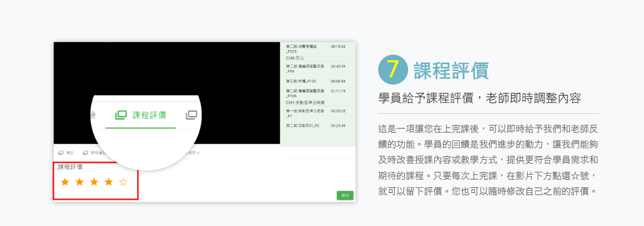Click the 00:45:59 duration
Image resolution: width=644 pixels, height=226 pixels.
point(338,66)
